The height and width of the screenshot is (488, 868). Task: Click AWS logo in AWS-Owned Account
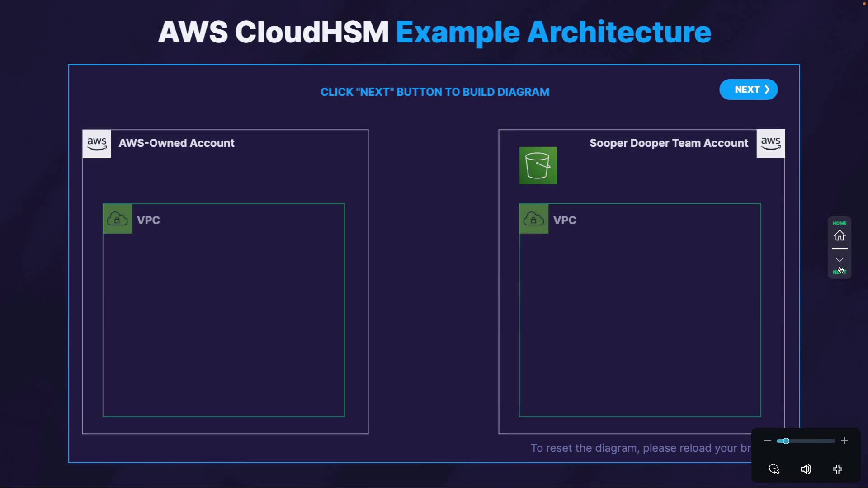tap(97, 144)
